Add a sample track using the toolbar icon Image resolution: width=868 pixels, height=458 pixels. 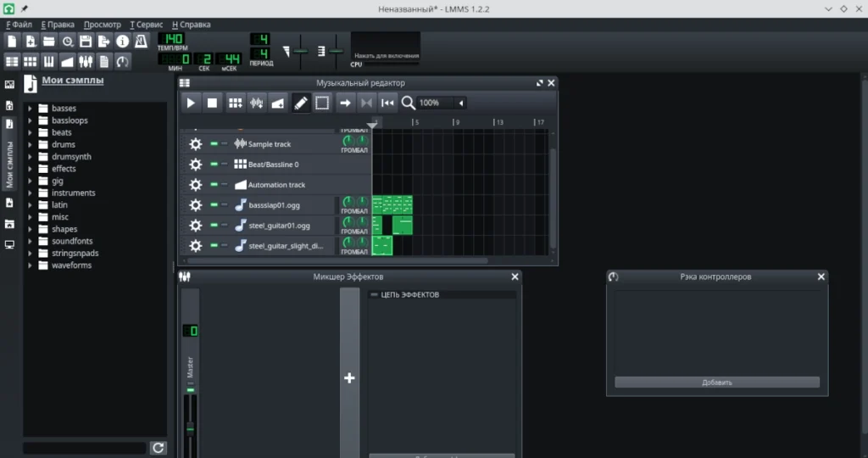(x=256, y=103)
